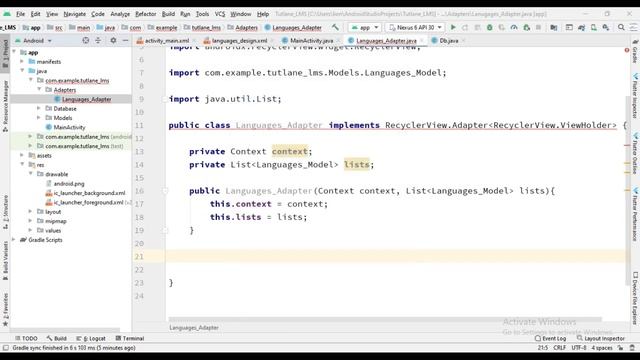Open the Event Log
The width and height of the screenshot is (640, 360).
[x=550, y=338]
